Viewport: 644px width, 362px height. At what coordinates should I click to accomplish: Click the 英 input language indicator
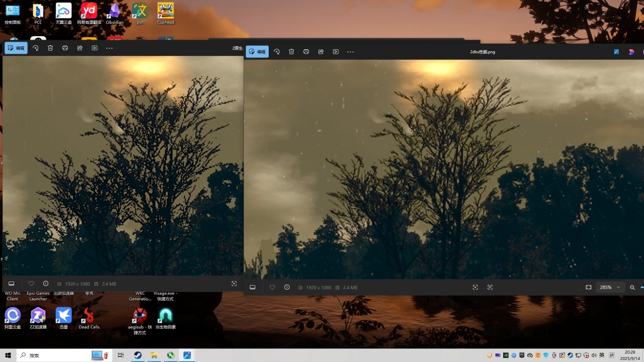[602, 355]
